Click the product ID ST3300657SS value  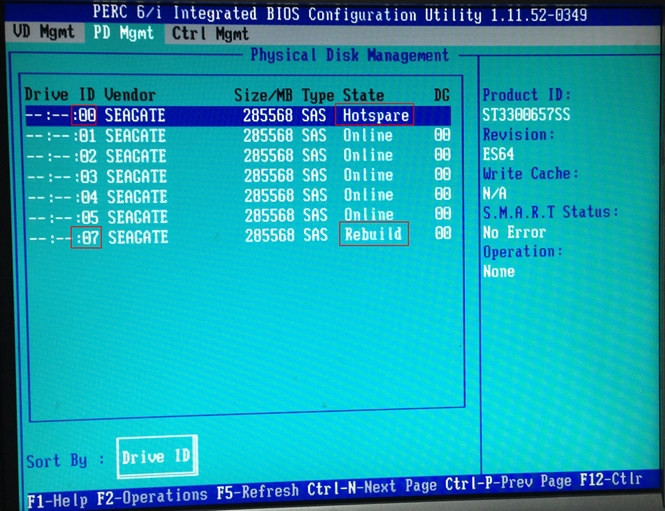click(x=526, y=114)
